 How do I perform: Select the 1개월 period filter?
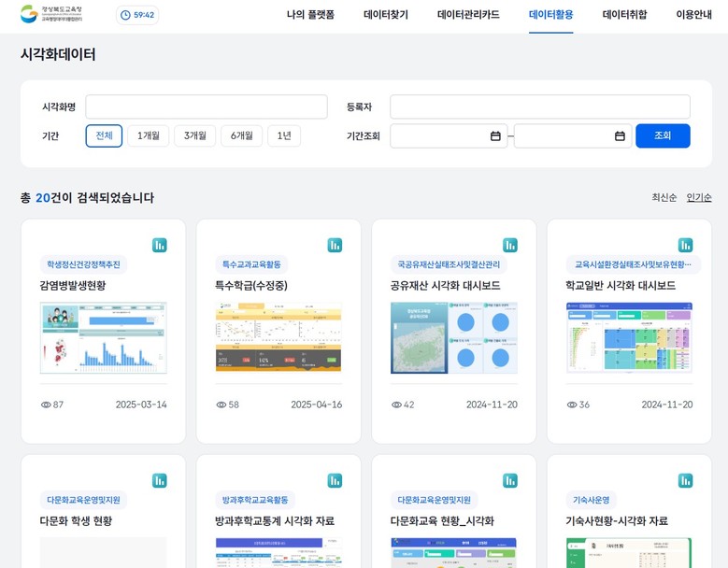point(148,136)
